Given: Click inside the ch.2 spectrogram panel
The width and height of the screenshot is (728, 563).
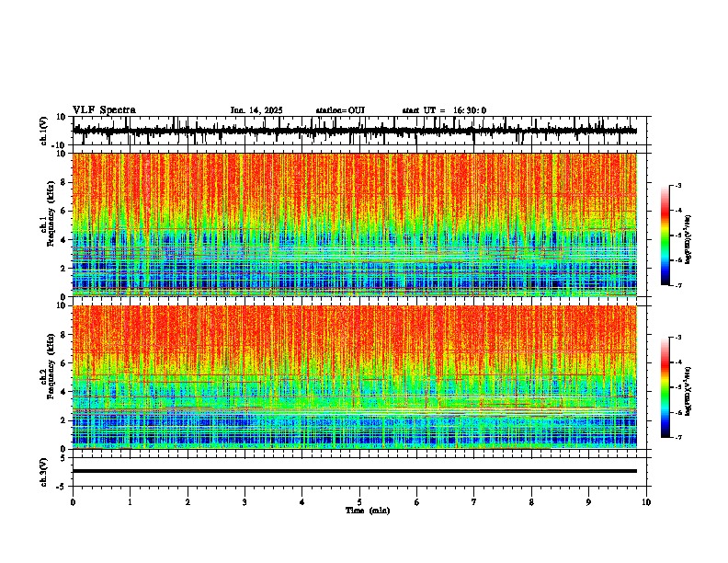Looking at the screenshot, I should [355, 377].
